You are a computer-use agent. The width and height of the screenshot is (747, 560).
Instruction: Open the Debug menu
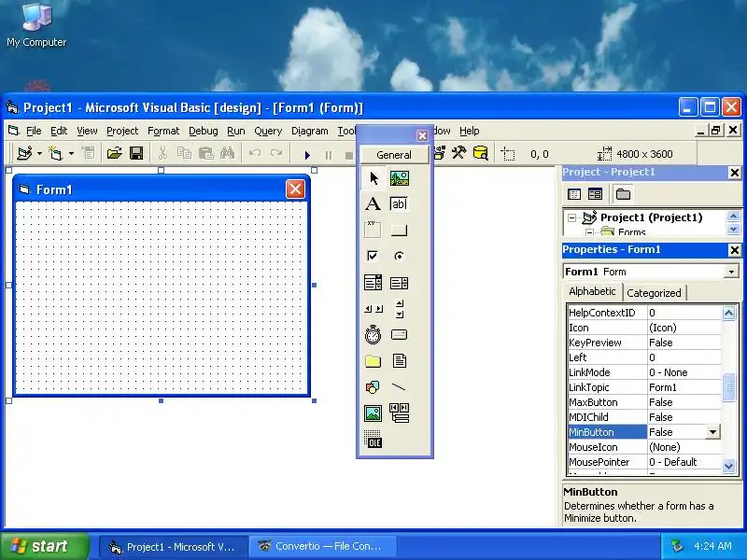click(x=203, y=131)
